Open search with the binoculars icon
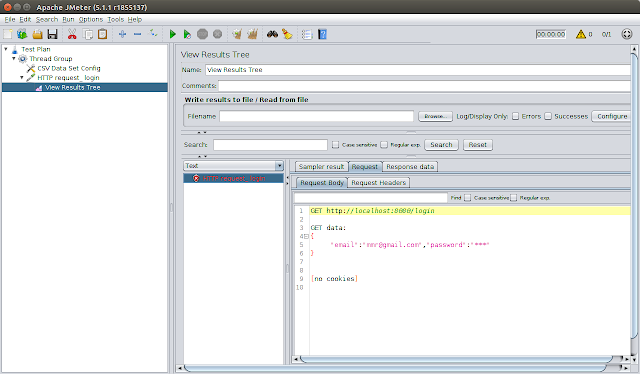The image size is (640, 374). (x=272, y=34)
